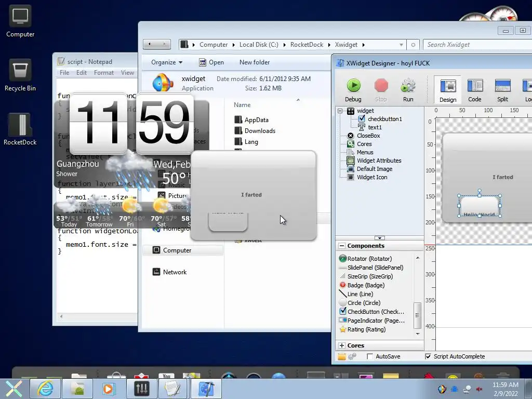Screen dimensions: 532x399
Task: Open the media player taskbar icon
Action: [109, 389]
